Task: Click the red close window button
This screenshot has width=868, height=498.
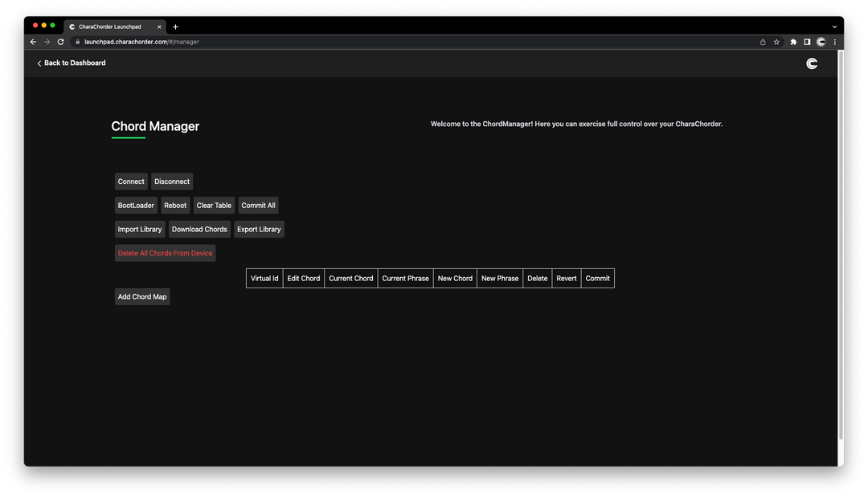Action: pos(35,26)
